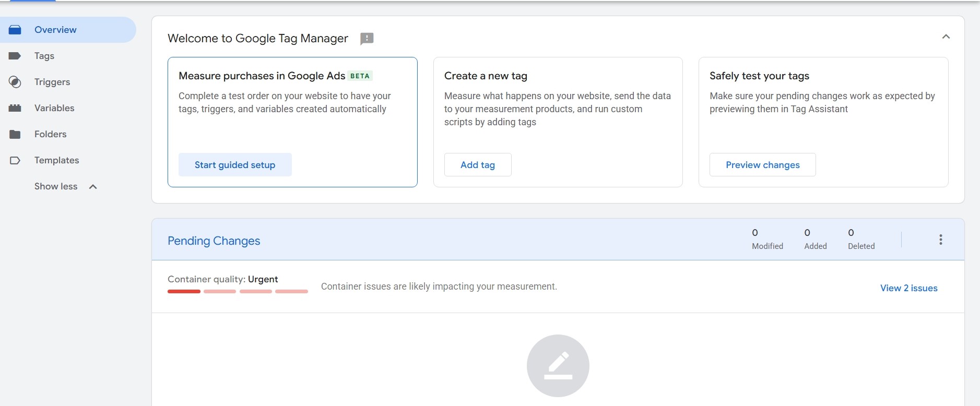Click the pencil edit placeholder icon

point(558,366)
